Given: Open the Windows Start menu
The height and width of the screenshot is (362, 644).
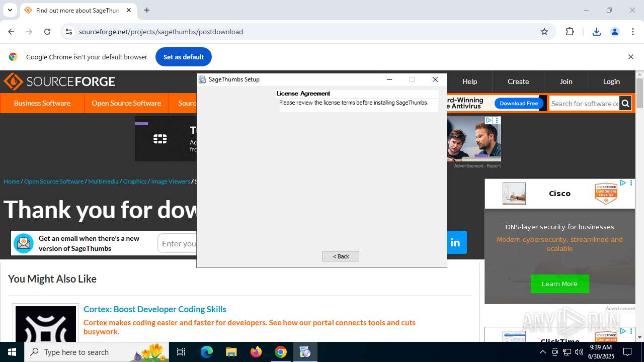Looking at the screenshot, I should [x=12, y=352].
